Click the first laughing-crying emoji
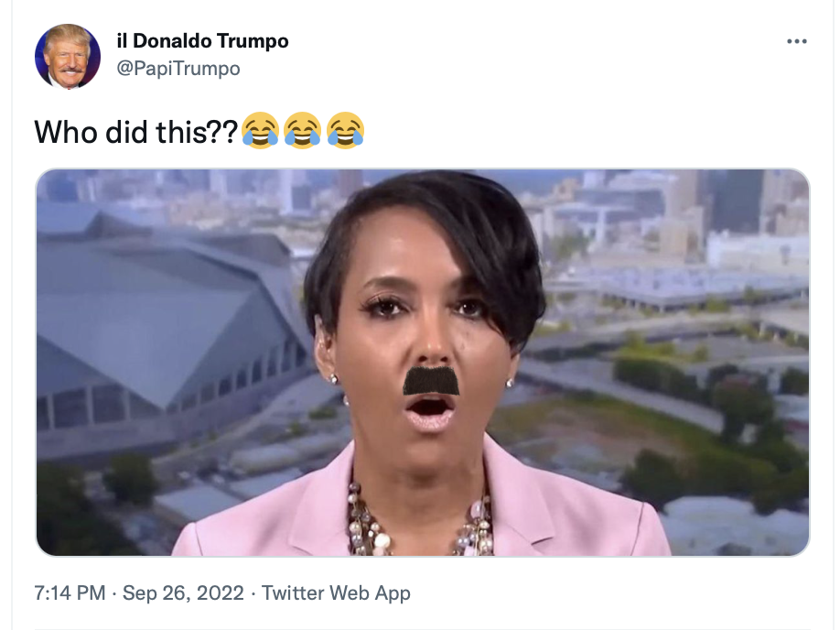Viewport: 840px width, 630px height. 260,130
